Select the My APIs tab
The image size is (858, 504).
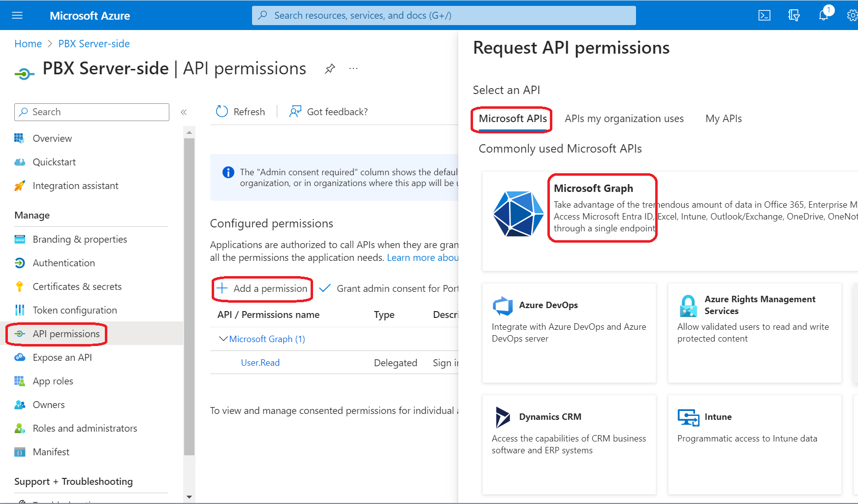pyautogui.click(x=723, y=119)
